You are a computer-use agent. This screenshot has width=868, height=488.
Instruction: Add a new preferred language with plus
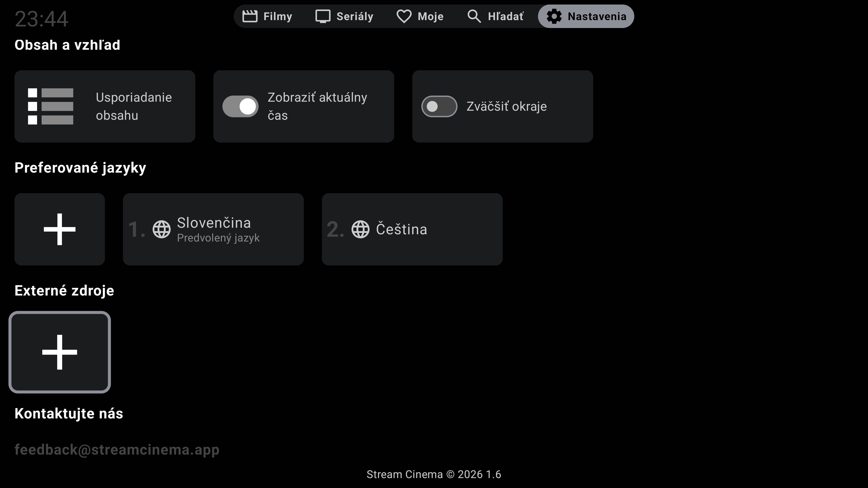(60, 229)
